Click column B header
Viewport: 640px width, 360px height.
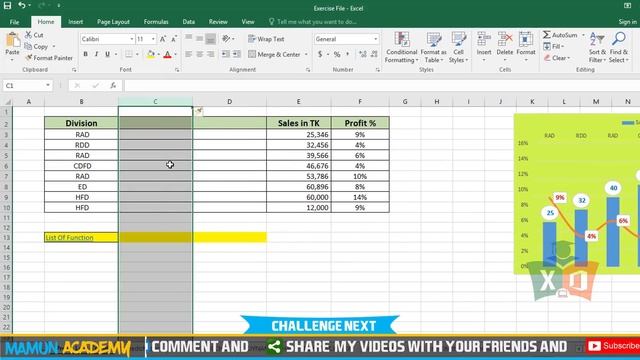pos(81,101)
